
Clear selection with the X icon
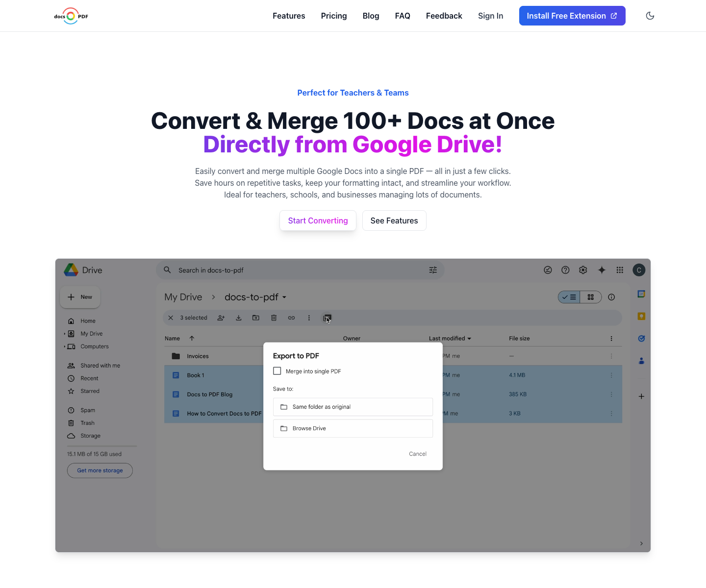tap(171, 318)
